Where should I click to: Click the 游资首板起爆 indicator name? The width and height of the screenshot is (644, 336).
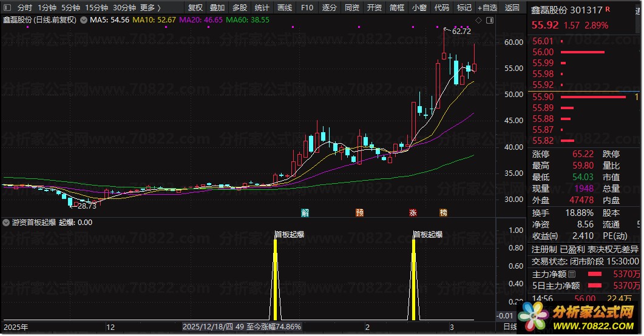33,223
